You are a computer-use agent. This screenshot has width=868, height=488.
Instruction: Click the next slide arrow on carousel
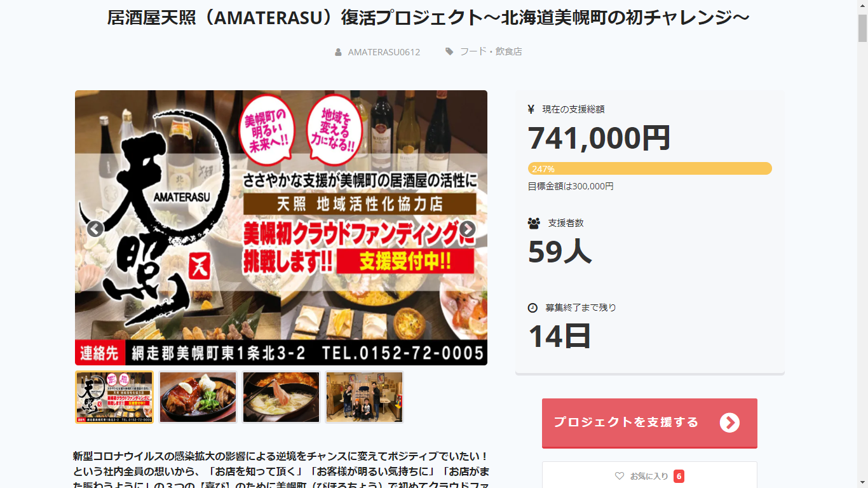(467, 229)
